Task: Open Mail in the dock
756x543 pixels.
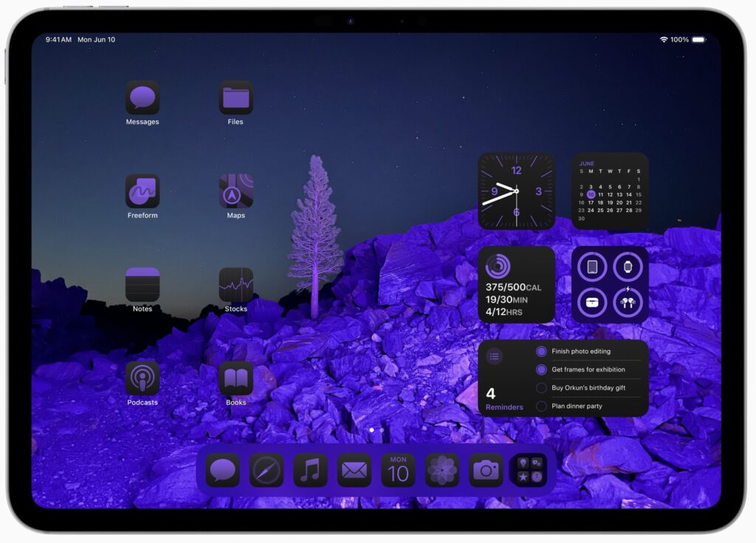Action: click(354, 471)
